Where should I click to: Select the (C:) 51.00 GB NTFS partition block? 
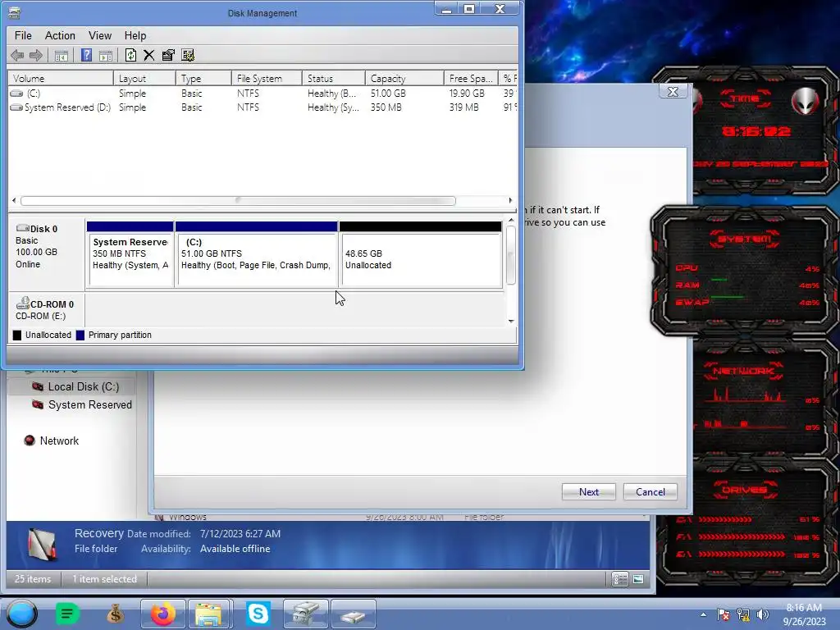pyautogui.click(x=257, y=254)
